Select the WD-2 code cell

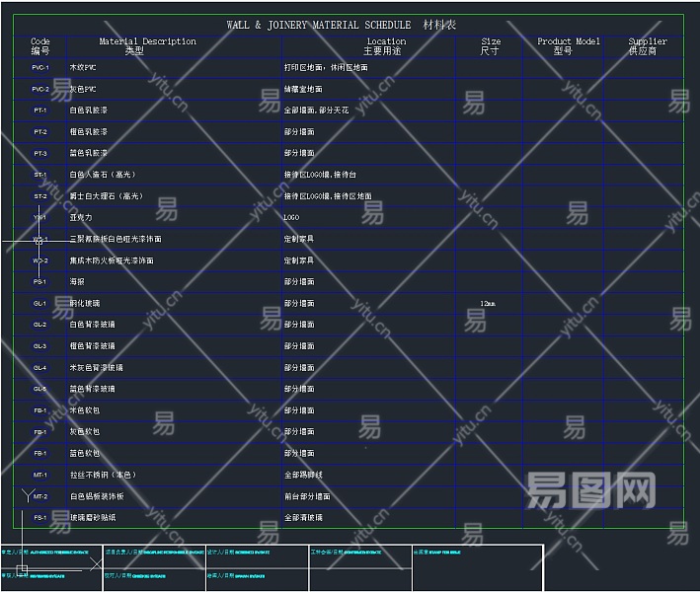coord(40,260)
